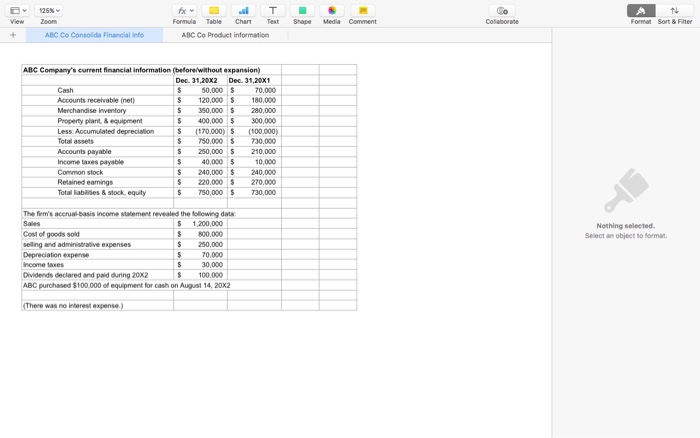Select the Income taxes payable label

98,162
